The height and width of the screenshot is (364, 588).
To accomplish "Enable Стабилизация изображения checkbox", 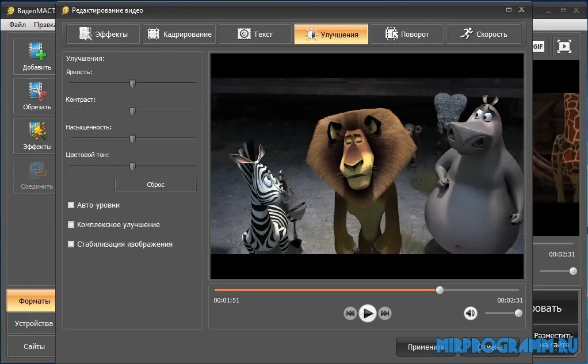I will [x=71, y=244].
